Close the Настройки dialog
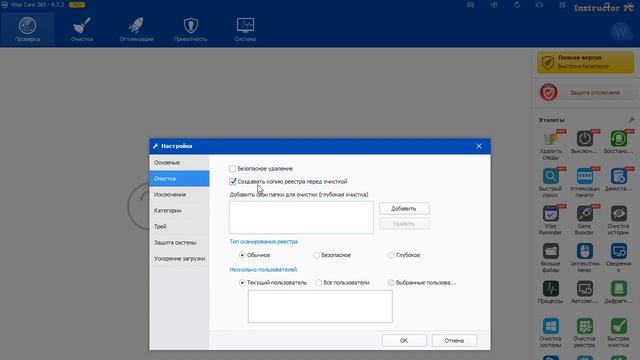The height and width of the screenshot is (360, 640). click(479, 146)
